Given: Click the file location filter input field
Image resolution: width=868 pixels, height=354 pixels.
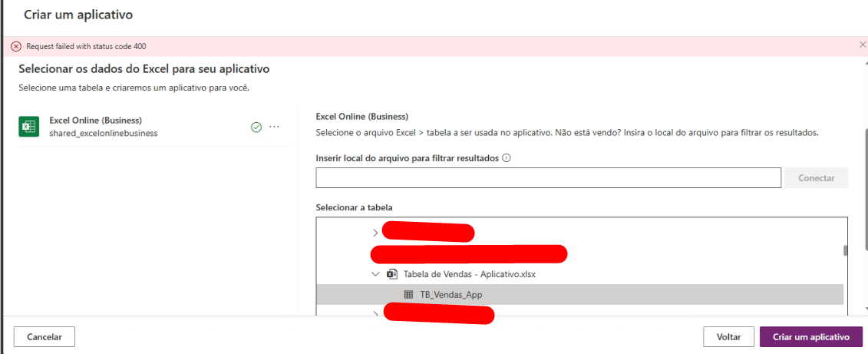Looking at the screenshot, I should [x=549, y=178].
